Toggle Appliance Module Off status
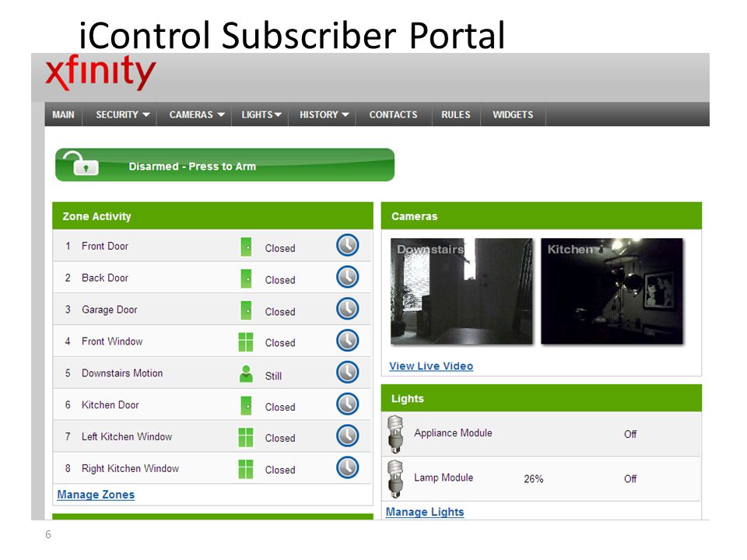The width and height of the screenshot is (747, 560). click(630, 434)
